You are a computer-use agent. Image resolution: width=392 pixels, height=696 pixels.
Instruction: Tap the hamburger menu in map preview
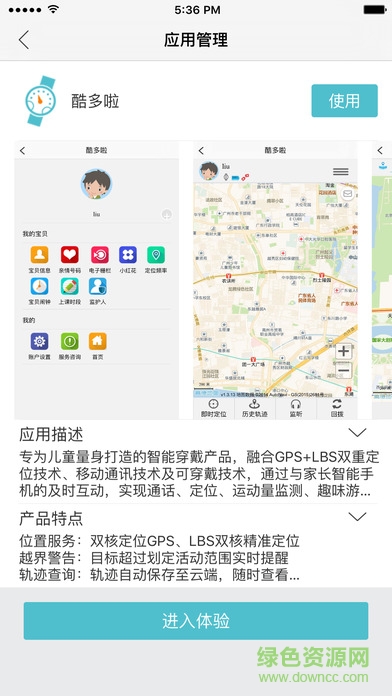[x=341, y=171]
